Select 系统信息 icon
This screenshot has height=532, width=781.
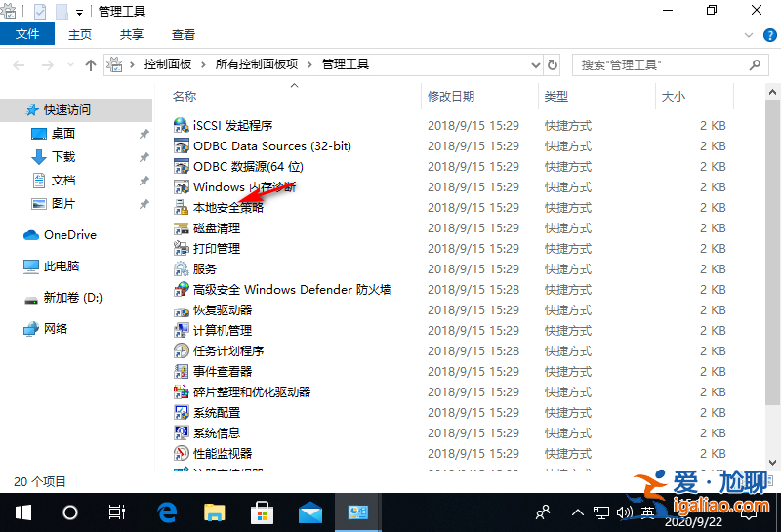pyautogui.click(x=181, y=432)
